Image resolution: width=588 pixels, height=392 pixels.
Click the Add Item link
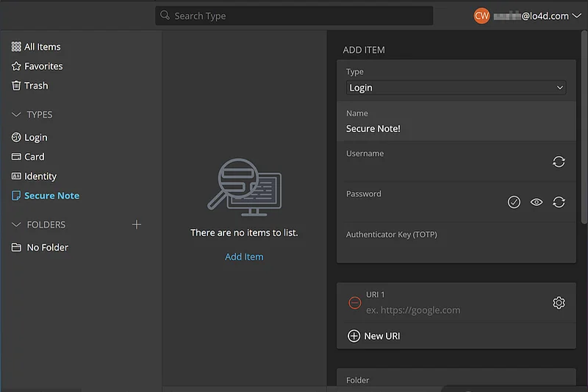click(x=244, y=257)
